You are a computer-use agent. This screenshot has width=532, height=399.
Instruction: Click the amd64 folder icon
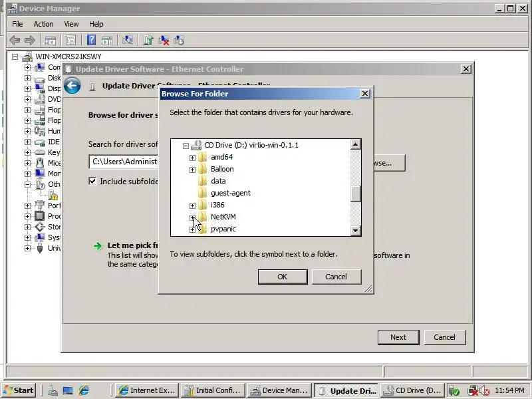[x=203, y=157]
